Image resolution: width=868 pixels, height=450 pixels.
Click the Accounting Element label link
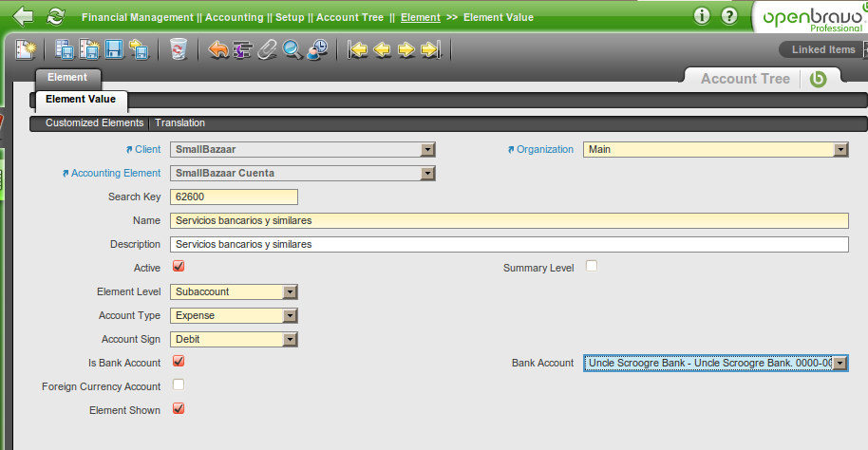(116, 173)
